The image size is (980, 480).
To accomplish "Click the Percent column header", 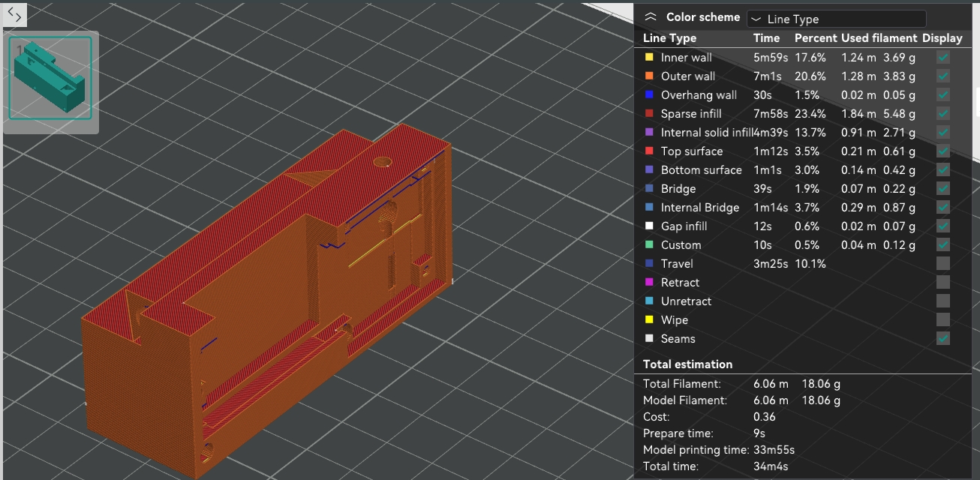I will tap(816, 38).
